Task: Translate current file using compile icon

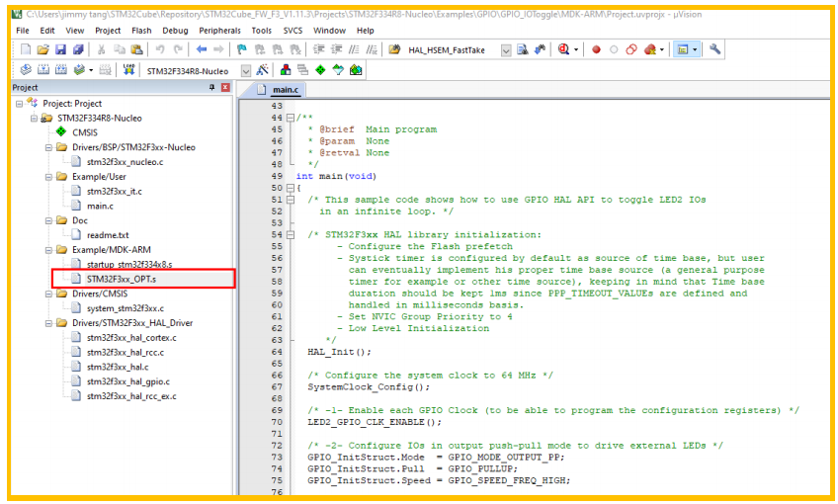Action: 26,70
